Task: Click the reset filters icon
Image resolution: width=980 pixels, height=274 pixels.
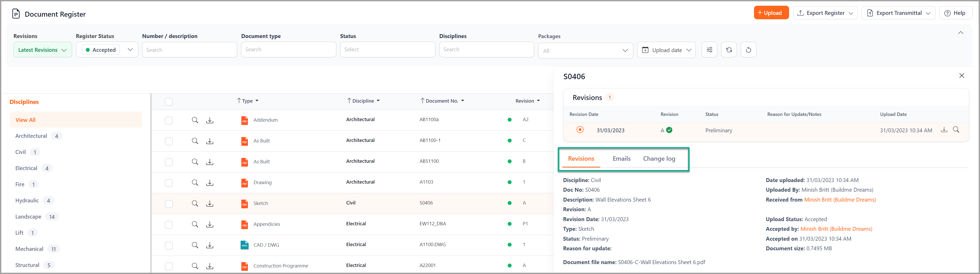Action: pyautogui.click(x=748, y=49)
